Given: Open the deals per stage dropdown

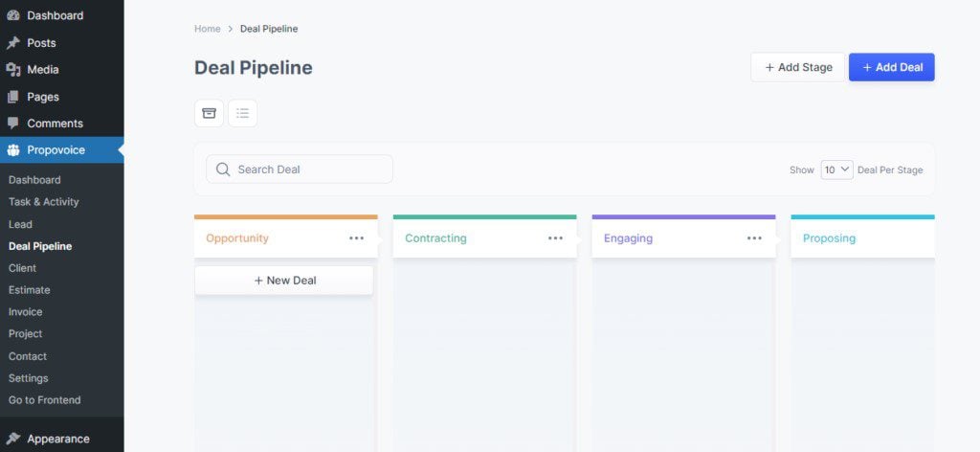Looking at the screenshot, I should pyautogui.click(x=836, y=169).
